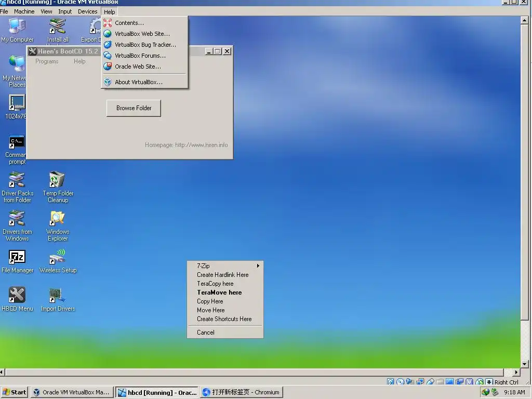Screen dimensions: 532x399
Task: Click the green safely-remove tray icon
Action: 495,392
